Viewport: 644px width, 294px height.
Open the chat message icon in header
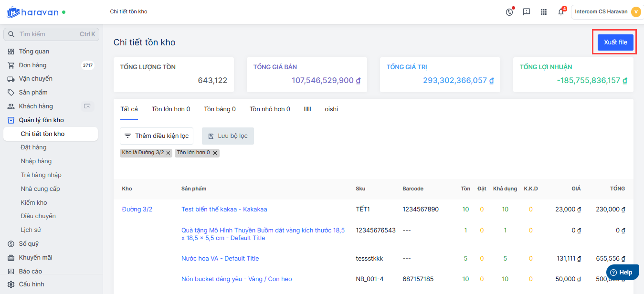coord(527,12)
